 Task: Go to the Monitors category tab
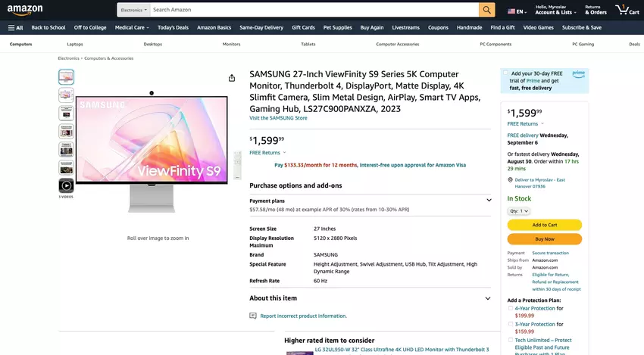click(x=231, y=44)
